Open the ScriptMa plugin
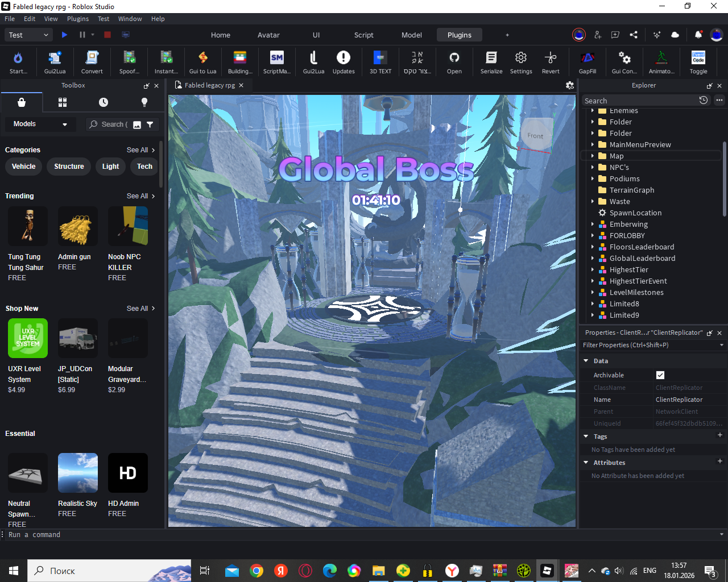The image size is (728, 582). pyautogui.click(x=277, y=62)
